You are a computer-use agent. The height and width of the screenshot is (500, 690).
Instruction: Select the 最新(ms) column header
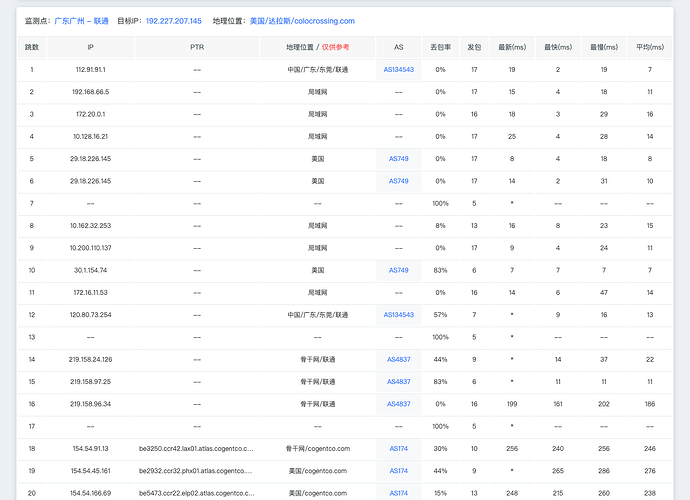(512, 47)
